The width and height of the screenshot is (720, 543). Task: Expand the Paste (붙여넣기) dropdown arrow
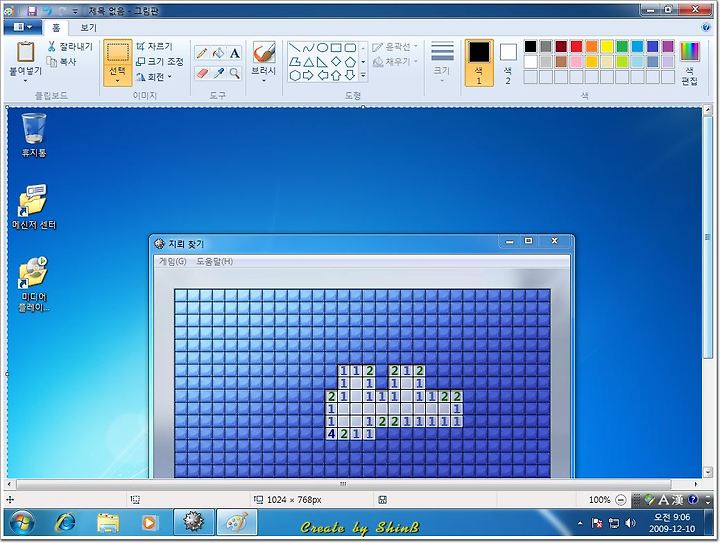point(25,80)
